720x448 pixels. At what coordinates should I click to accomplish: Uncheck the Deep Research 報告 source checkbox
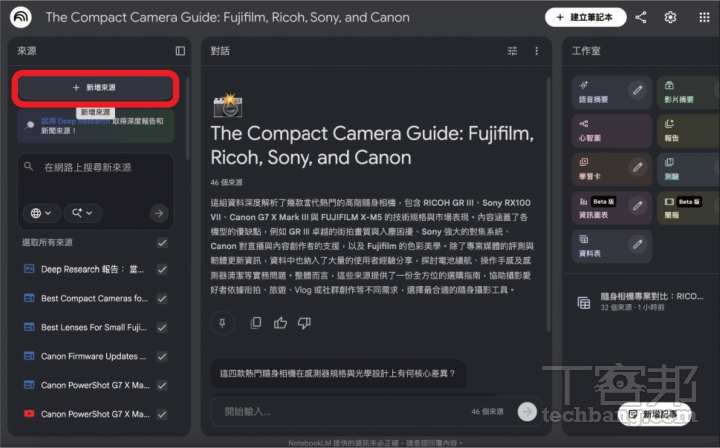162,269
